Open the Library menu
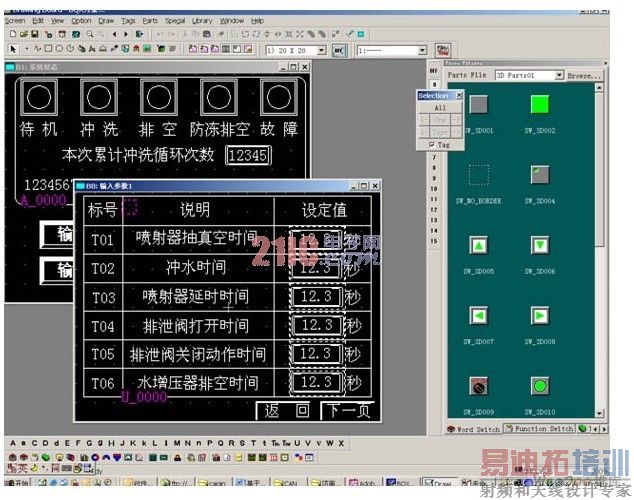Image resolution: width=634 pixels, height=500 pixels. click(x=202, y=21)
